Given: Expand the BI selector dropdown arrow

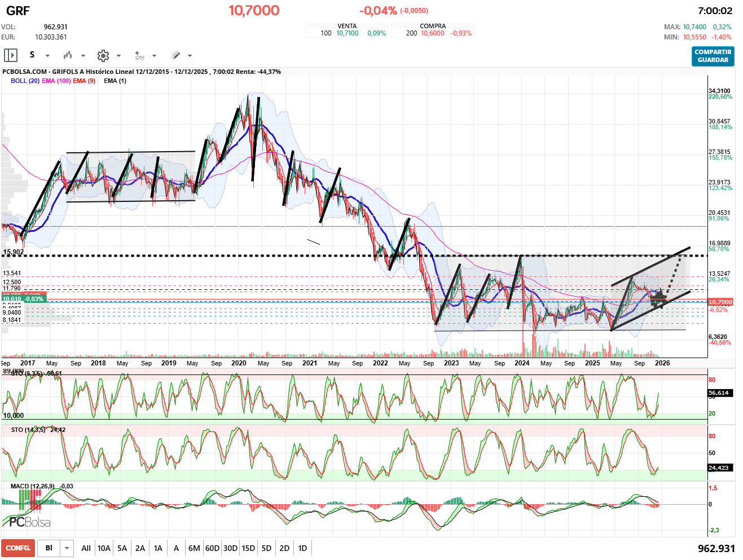Looking at the screenshot, I should point(67,548).
